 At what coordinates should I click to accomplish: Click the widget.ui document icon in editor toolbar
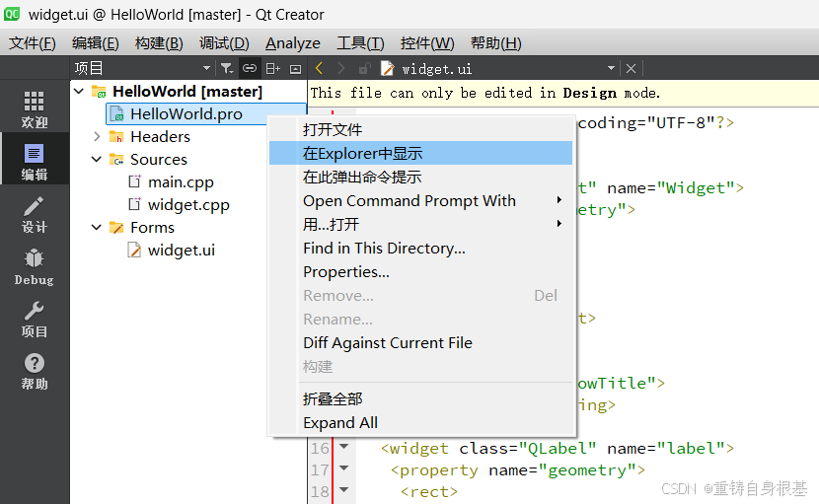(x=387, y=68)
